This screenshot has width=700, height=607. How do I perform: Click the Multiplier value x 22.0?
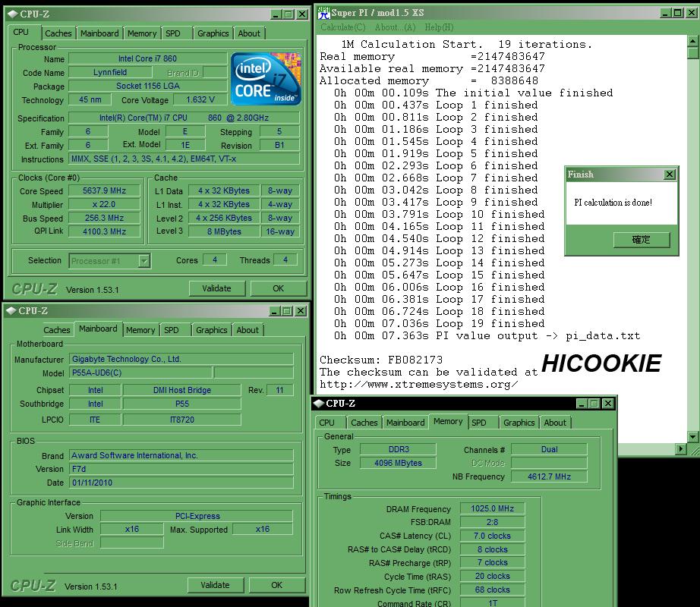[x=104, y=204]
